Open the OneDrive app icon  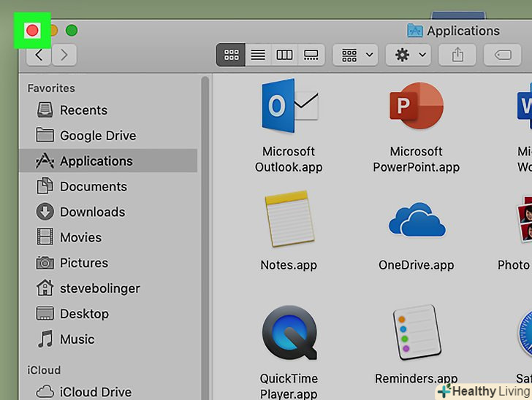click(x=416, y=221)
